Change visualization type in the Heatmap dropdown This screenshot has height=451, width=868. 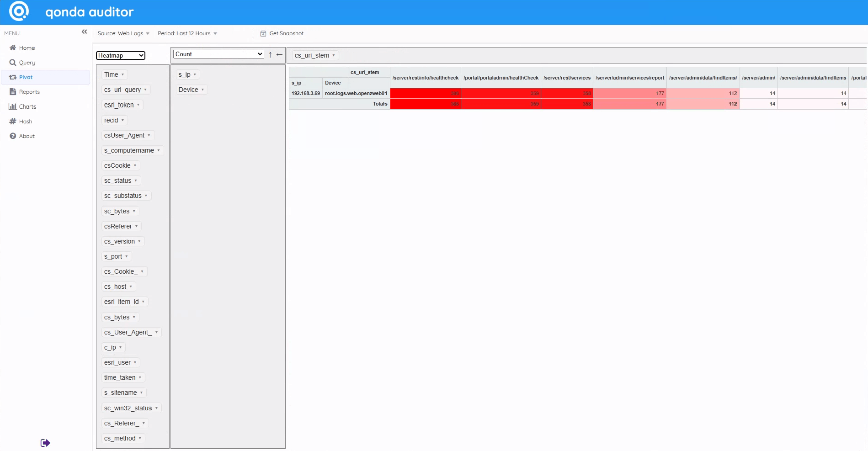pos(120,55)
